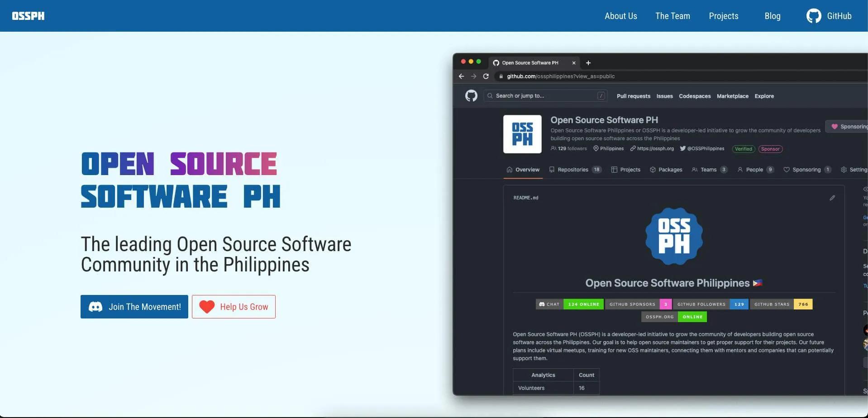Screen dimensions: 868x418
Task: Open the GitHub octocat icon in navbar
Action: pos(814,16)
